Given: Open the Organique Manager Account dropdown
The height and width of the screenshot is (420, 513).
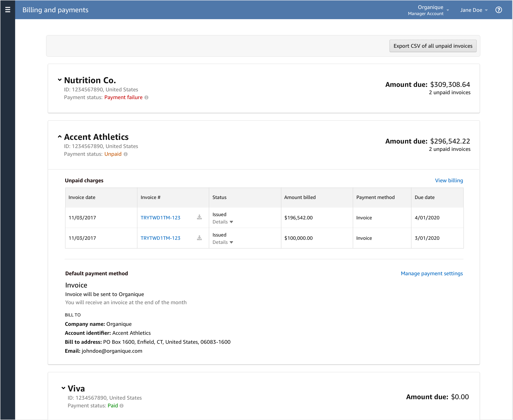Looking at the screenshot, I should 428,10.
